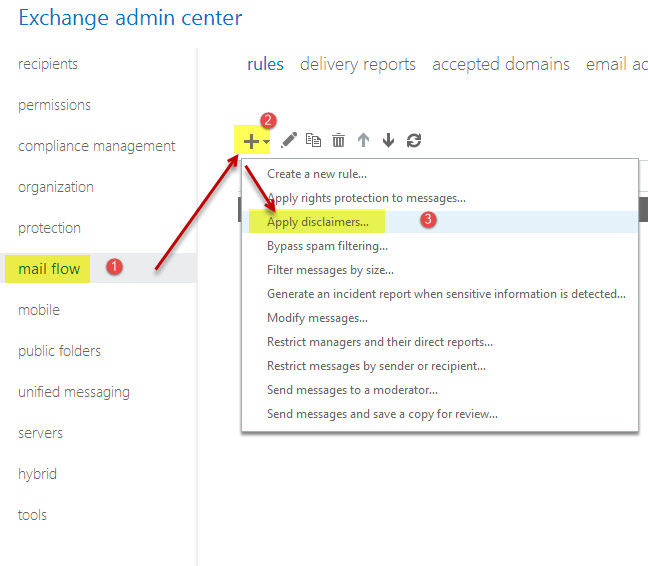Screen dimensions: 648x566
Task: Open the organization section
Action: tap(56, 187)
